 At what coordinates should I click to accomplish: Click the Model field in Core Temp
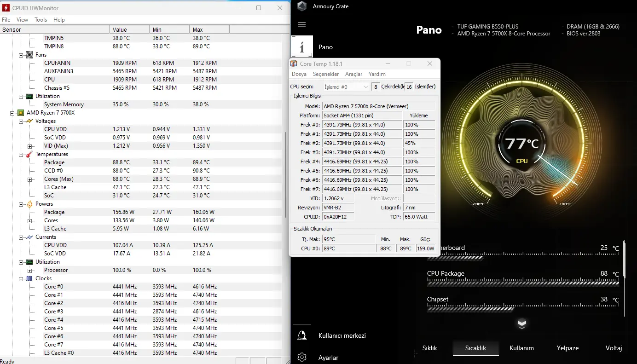[x=378, y=106]
